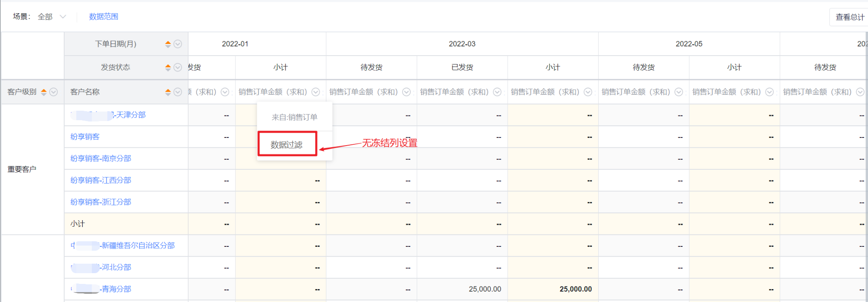The image size is (868, 302).
Task: Click the 小计 header under 2022-01
Action: pyautogui.click(x=281, y=67)
